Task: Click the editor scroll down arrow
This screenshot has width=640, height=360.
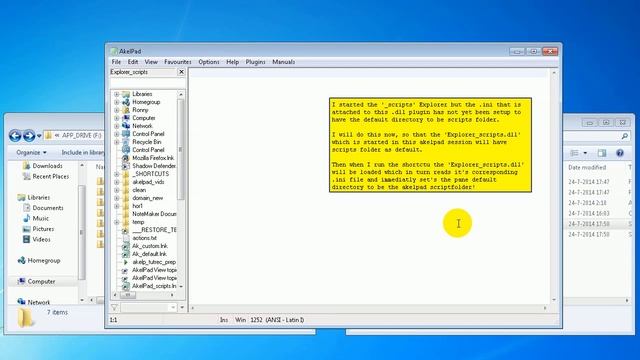Action: coord(554,300)
